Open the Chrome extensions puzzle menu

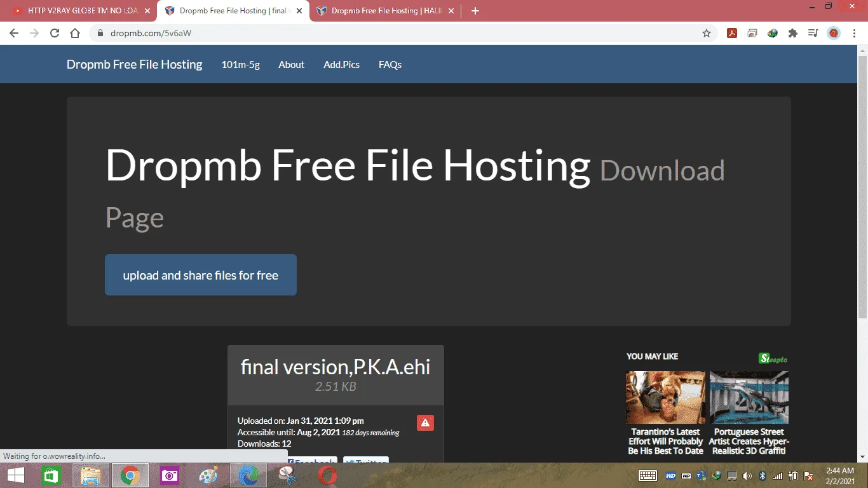[793, 33]
